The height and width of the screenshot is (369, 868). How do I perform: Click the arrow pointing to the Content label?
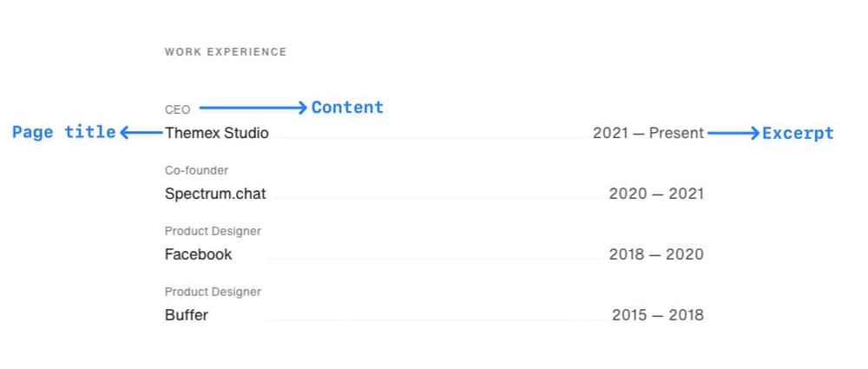[252, 108]
